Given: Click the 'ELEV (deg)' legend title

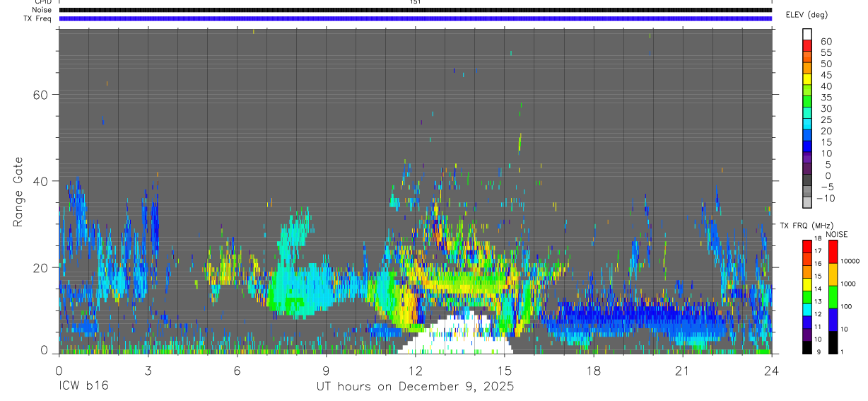Looking at the screenshot, I should [807, 15].
